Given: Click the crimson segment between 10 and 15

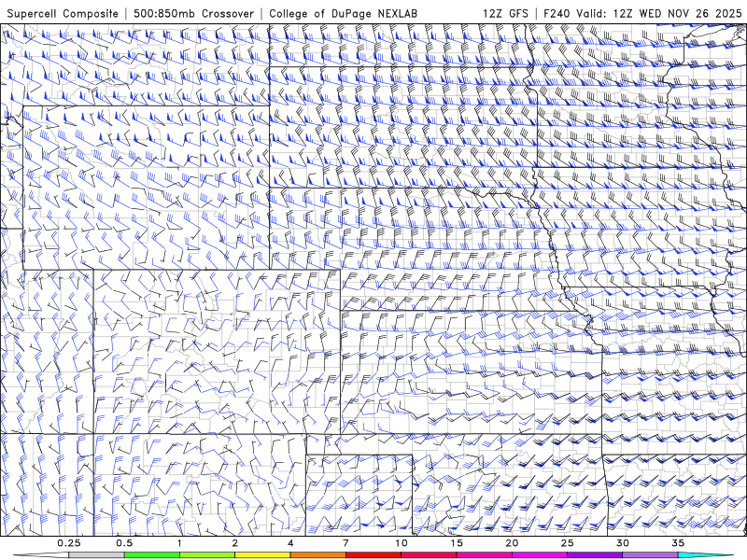Looking at the screenshot, I should [x=429, y=555].
